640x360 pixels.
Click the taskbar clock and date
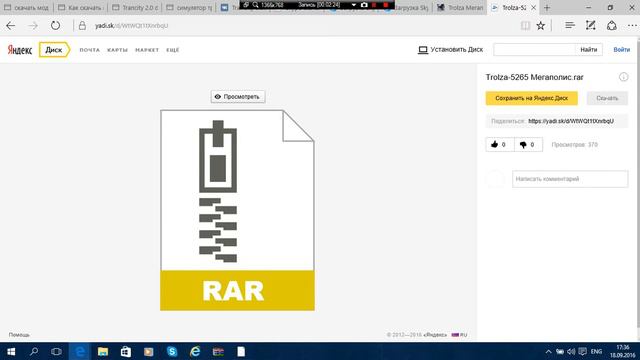[623, 351]
